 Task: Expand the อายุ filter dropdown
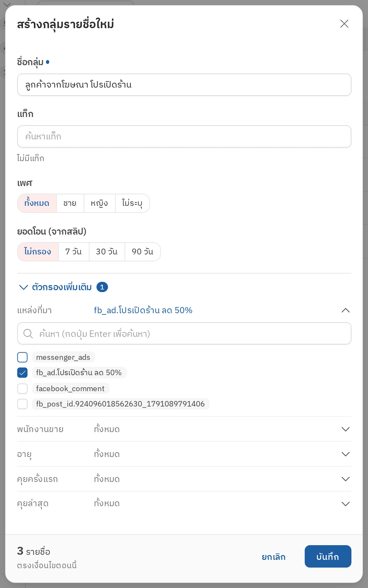(345, 454)
